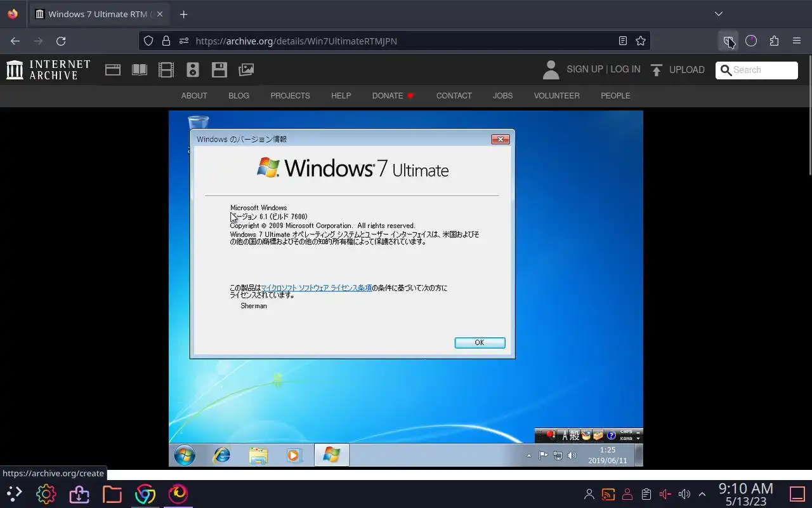Open the Software floppy disk icon
Screen dimensions: 812x508
[219, 70]
